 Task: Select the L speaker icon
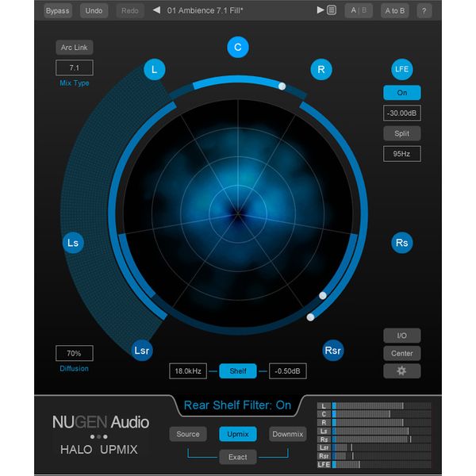(x=155, y=70)
